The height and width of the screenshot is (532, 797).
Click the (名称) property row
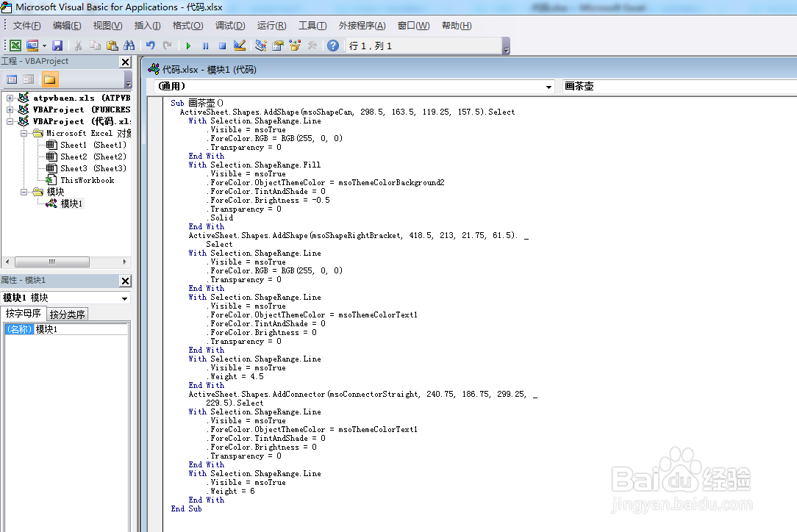click(66, 329)
